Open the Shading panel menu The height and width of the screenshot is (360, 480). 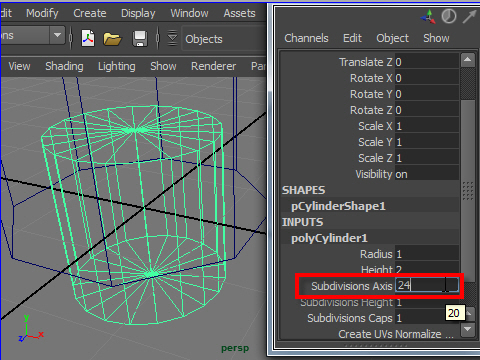click(x=64, y=66)
